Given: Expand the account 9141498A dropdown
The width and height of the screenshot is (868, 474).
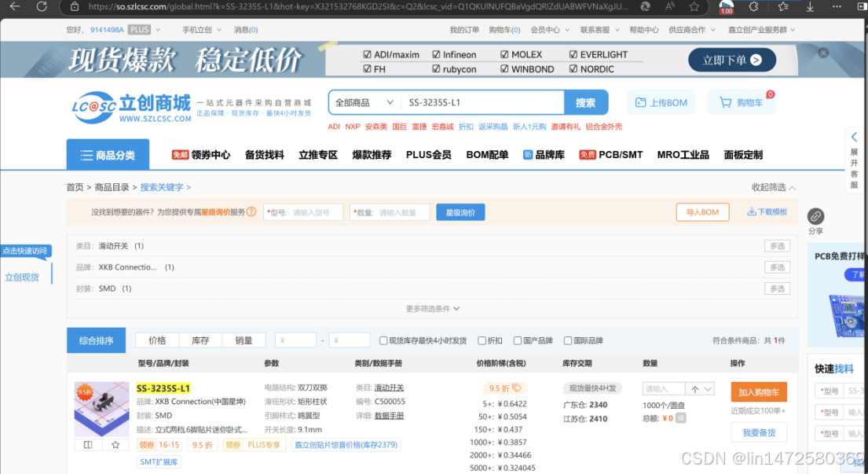Looking at the screenshot, I should click(158, 30).
